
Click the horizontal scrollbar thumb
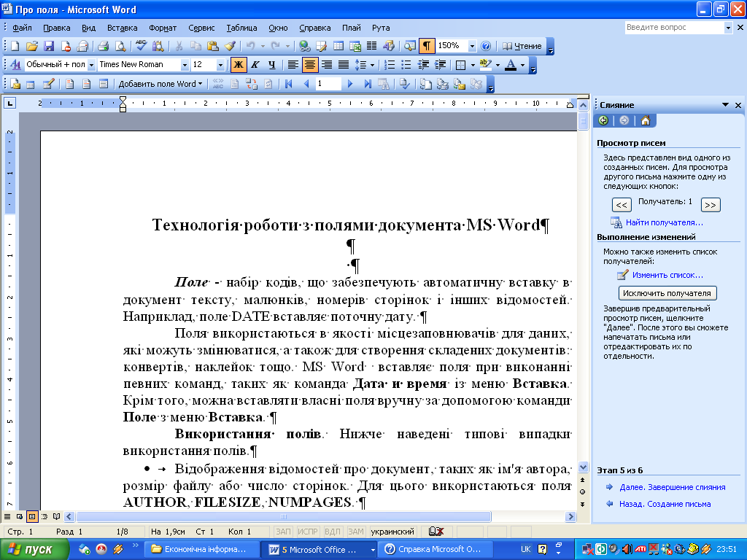tap(284, 516)
